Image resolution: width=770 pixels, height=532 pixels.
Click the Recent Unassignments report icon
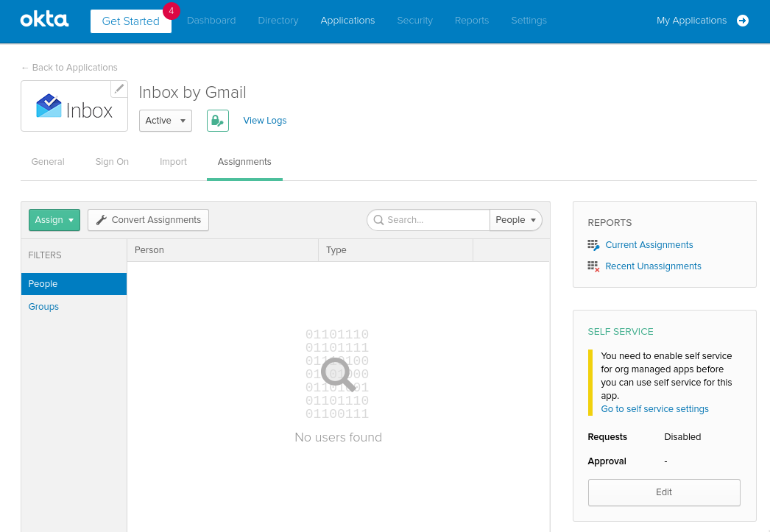pos(593,266)
